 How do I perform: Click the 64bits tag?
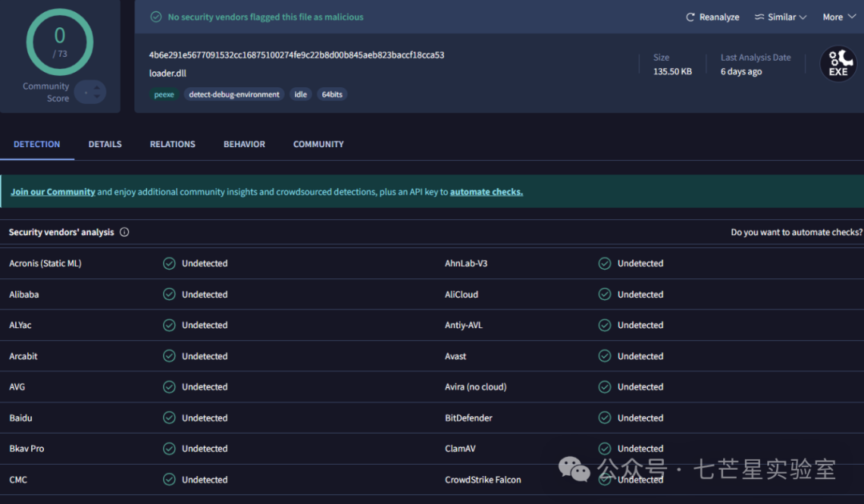tap(332, 94)
